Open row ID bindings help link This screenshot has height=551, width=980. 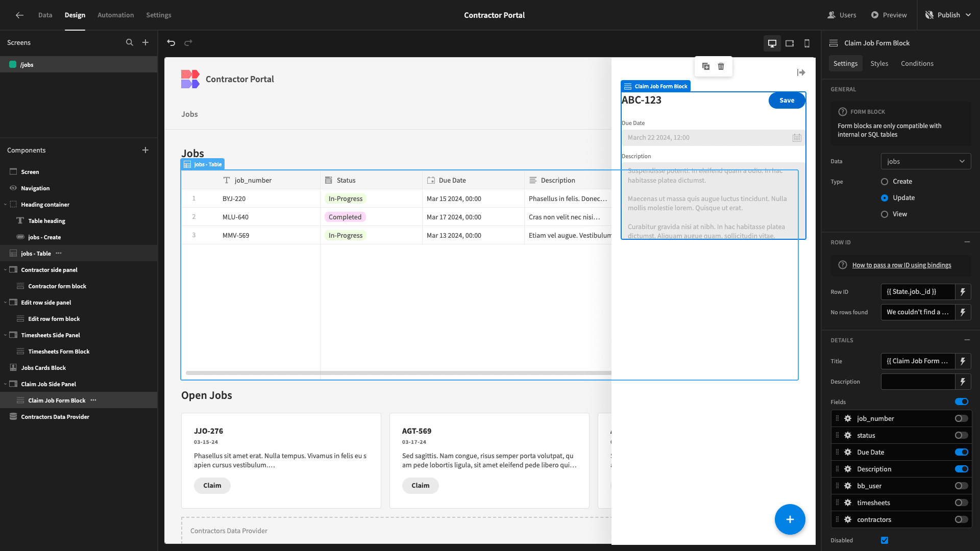901,265
